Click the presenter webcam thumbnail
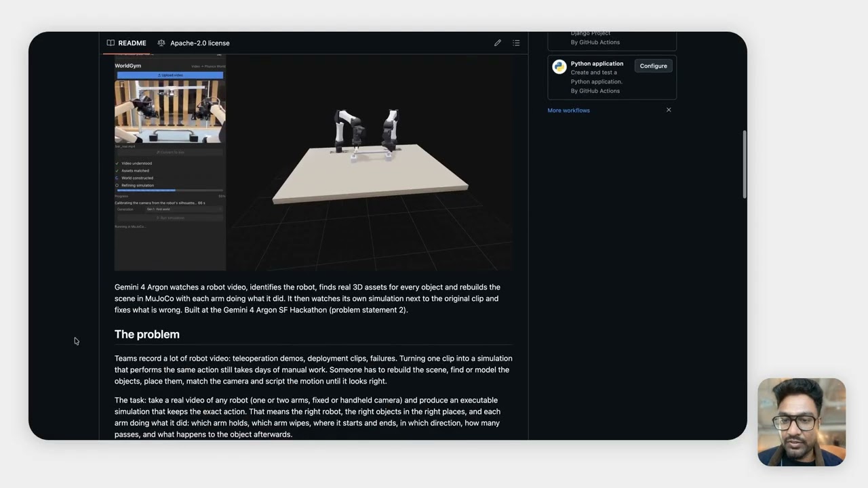Screen dimensions: 868x488 pos(802,422)
